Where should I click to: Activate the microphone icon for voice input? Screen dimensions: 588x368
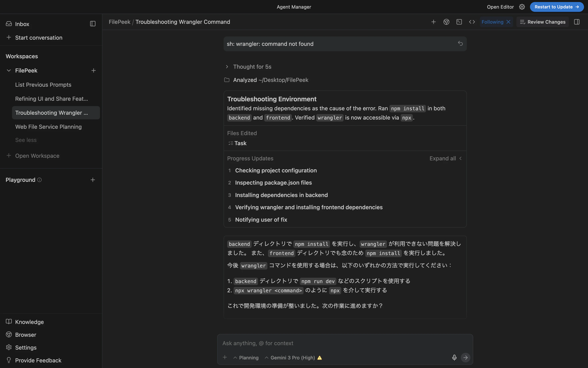(x=454, y=358)
